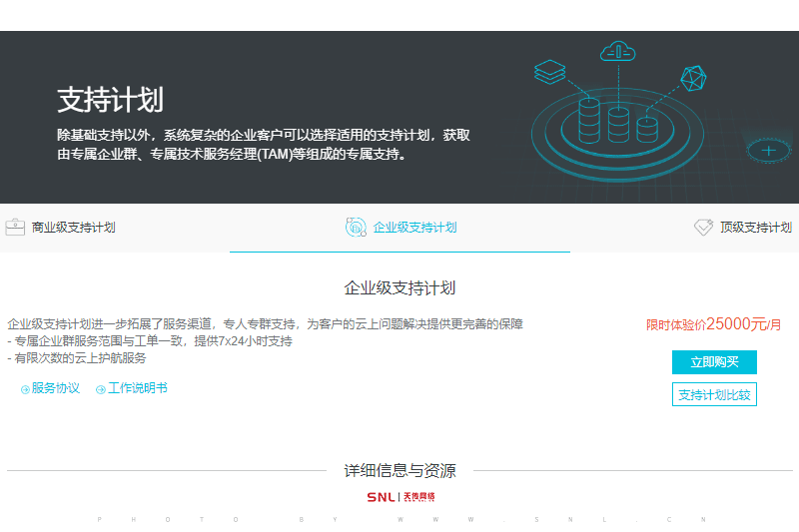The image size is (799, 532).
Task: Click the arrow icon before 服务协议
Action: 25,389
